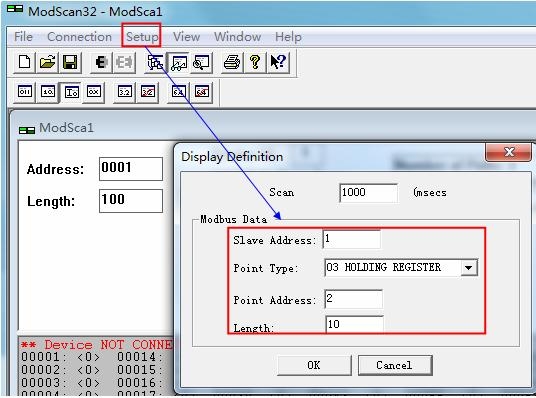Screen dimensions: 536x398
Task: Click the ModSca1 child window icon
Action: click(27, 130)
